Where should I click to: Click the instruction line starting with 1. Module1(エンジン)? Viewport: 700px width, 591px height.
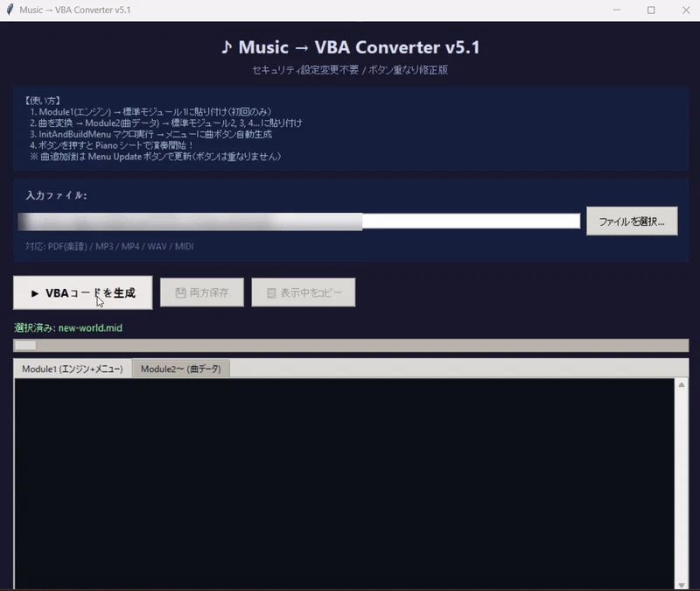point(150,112)
